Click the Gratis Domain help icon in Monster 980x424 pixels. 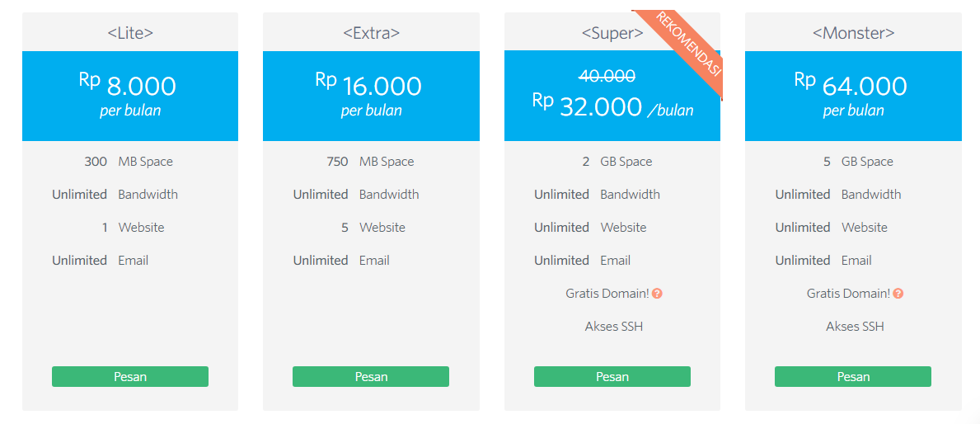tap(898, 294)
